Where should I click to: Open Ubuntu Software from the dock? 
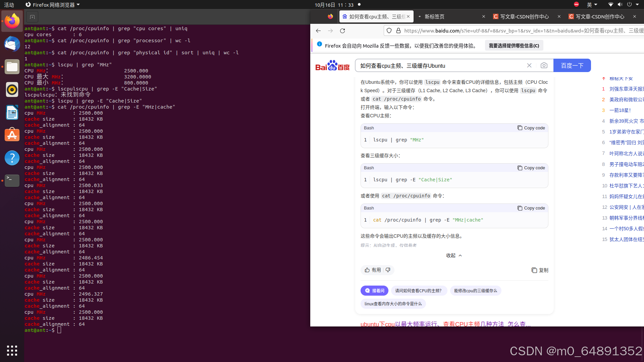pos(12,135)
